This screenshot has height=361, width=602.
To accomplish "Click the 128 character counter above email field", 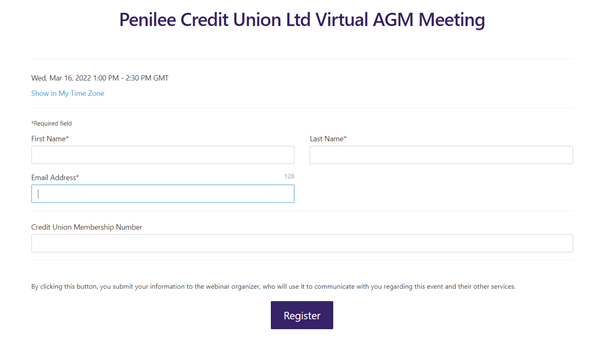I will coord(289,176).
